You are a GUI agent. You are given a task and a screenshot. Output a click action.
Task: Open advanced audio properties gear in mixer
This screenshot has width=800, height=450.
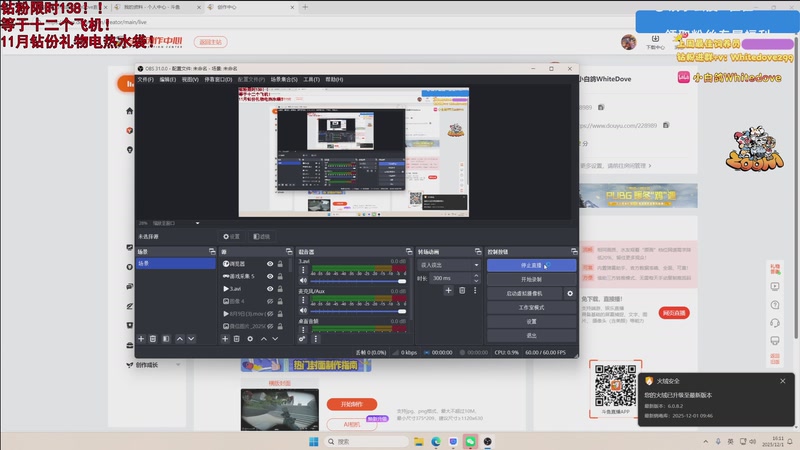point(302,339)
